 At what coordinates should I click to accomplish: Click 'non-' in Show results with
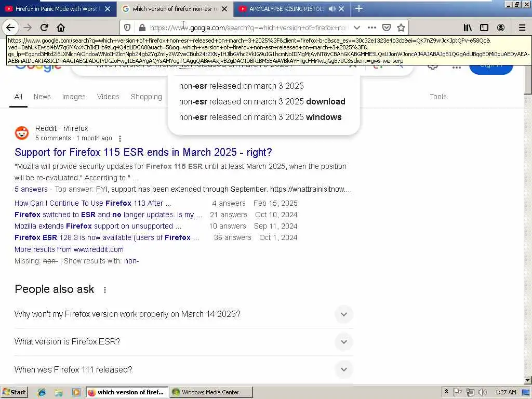point(131,261)
